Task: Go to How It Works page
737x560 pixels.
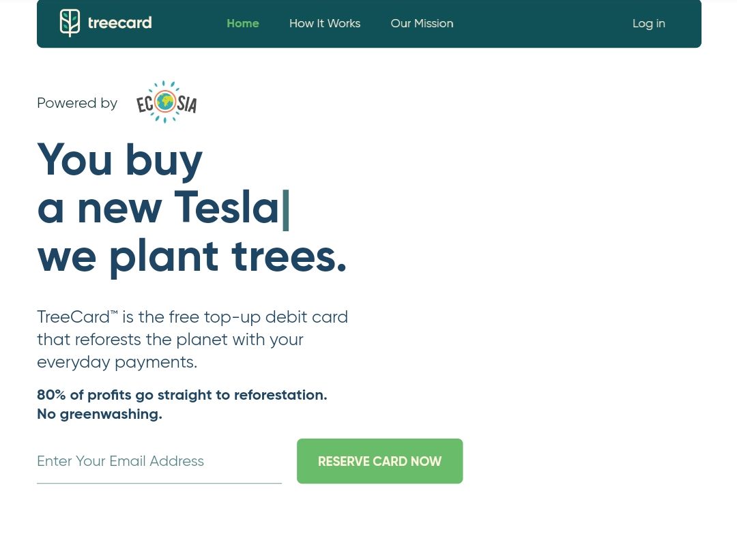Action: click(x=325, y=23)
